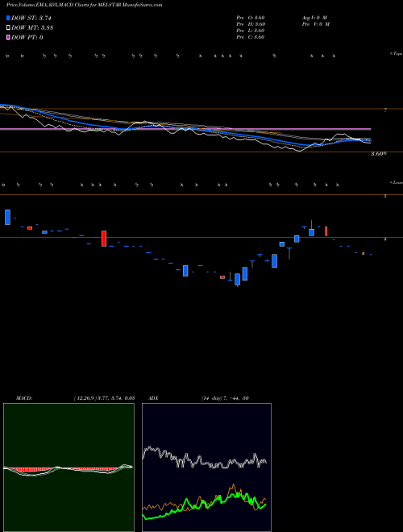Click the 3.60 price label on EMA chart
The width and height of the screenshot is (403, 532).
(377, 154)
